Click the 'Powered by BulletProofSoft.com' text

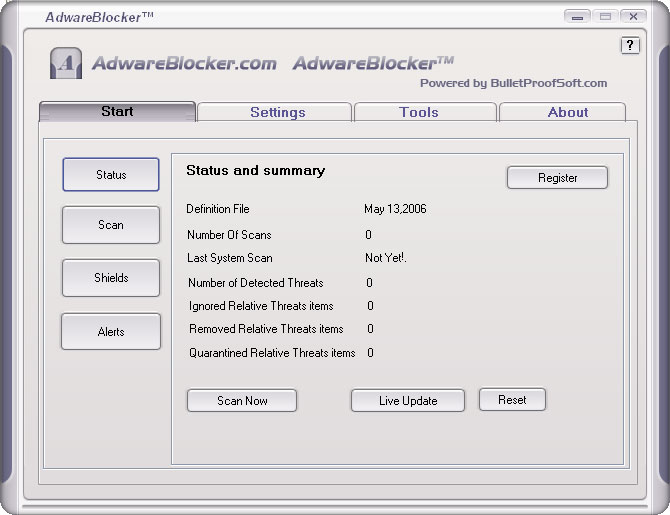pyautogui.click(x=513, y=83)
